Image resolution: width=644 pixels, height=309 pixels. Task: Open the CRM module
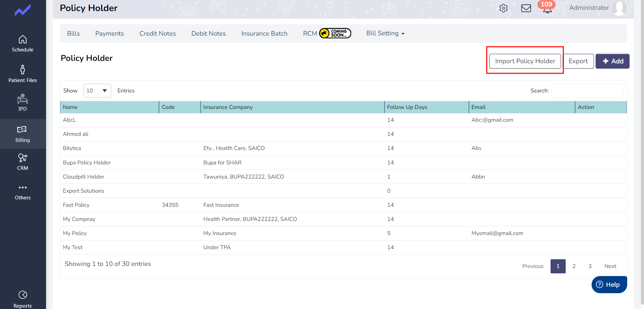pyautogui.click(x=23, y=162)
